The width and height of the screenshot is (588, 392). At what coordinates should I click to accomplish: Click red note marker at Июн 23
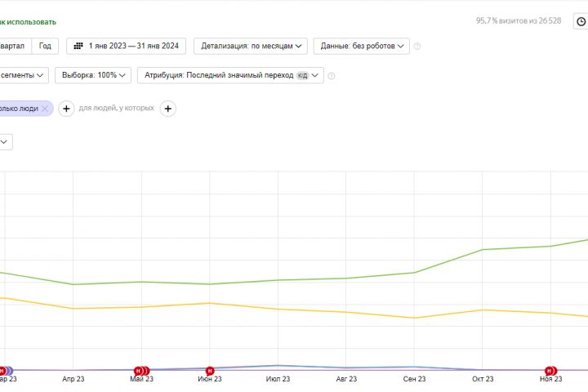pyautogui.click(x=210, y=371)
